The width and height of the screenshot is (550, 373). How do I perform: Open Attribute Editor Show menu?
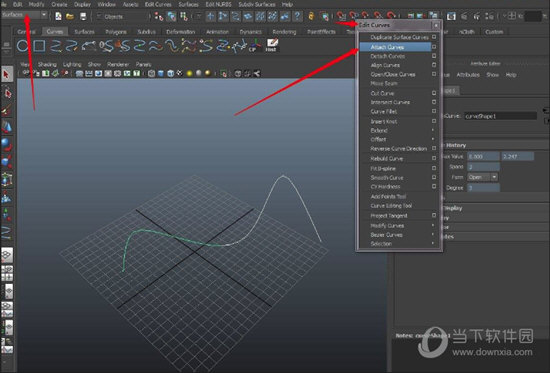pyautogui.click(x=492, y=75)
